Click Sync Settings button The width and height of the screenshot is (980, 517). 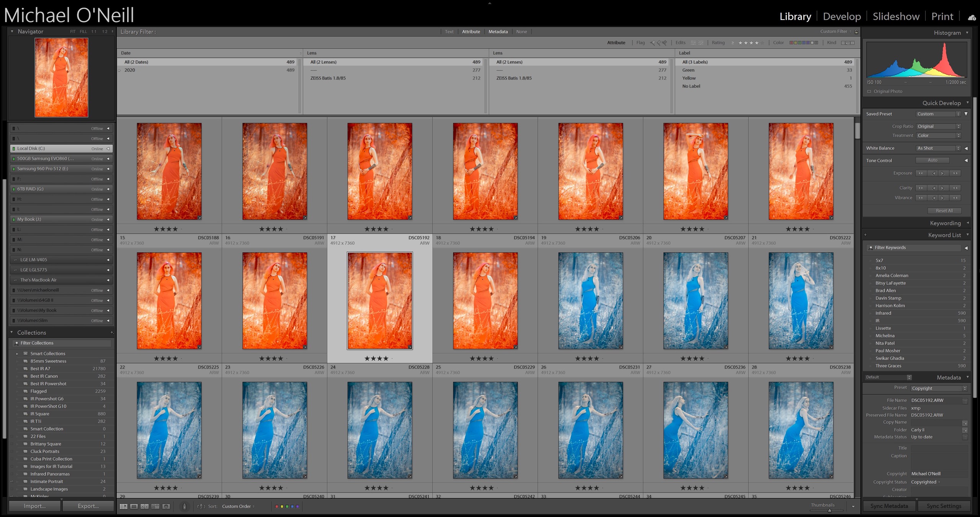[944, 506]
